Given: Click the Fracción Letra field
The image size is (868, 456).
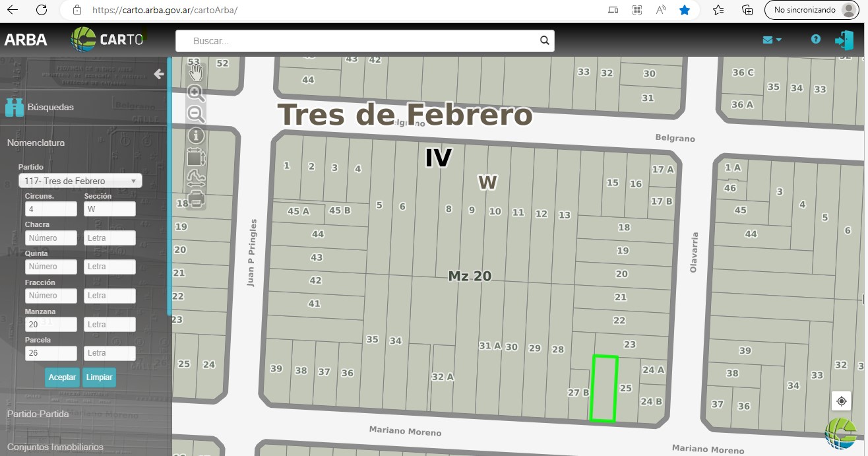Looking at the screenshot, I should click(x=109, y=296).
